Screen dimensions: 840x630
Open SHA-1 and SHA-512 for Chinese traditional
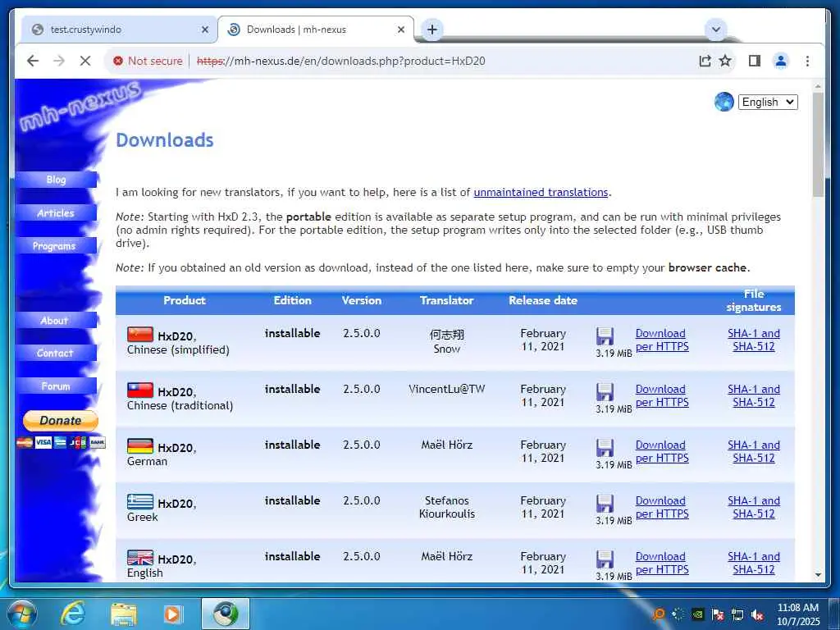pos(754,396)
